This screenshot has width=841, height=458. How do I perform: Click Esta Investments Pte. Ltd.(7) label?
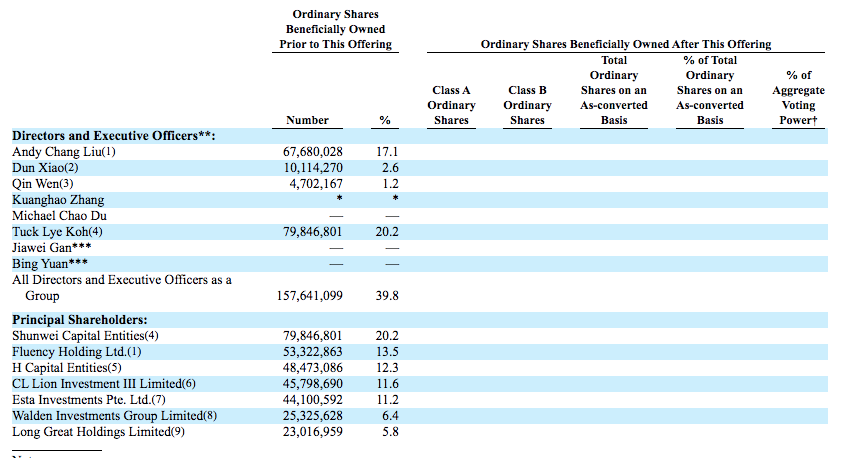pyautogui.click(x=89, y=400)
